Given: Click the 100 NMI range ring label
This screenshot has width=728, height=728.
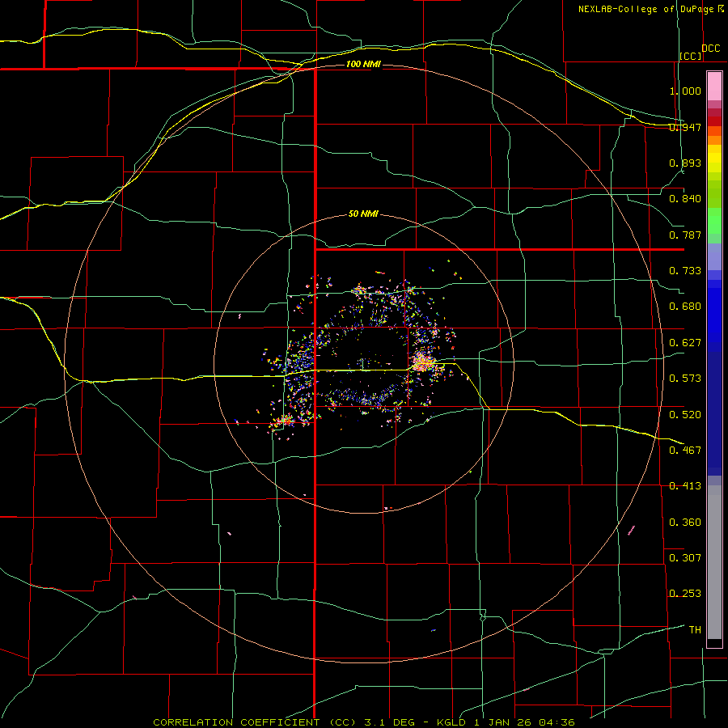Looking at the screenshot, I should click(x=363, y=64).
